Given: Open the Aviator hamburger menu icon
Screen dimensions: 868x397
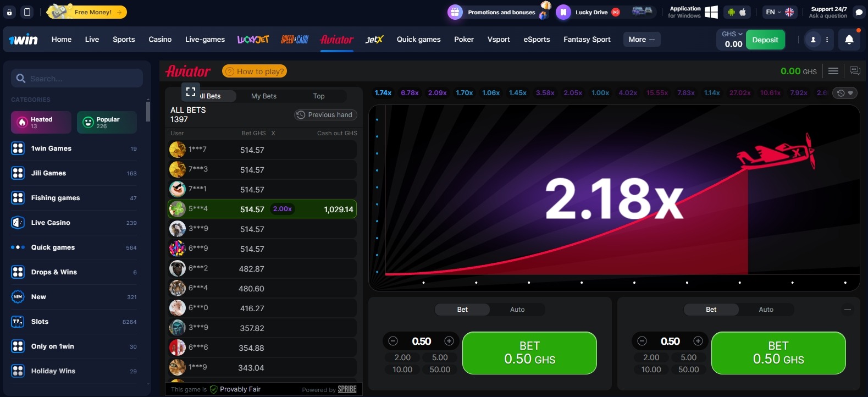Looking at the screenshot, I should (x=833, y=71).
